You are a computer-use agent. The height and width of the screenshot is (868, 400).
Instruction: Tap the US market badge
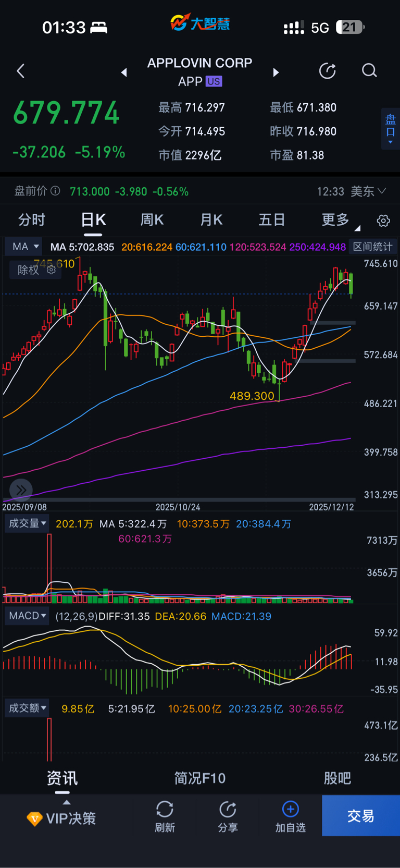(214, 81)
